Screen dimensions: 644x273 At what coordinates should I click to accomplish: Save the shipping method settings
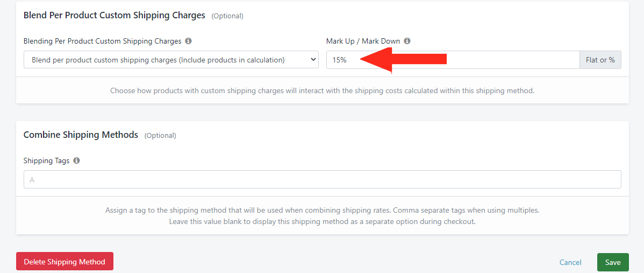click(x=613, y=262)
